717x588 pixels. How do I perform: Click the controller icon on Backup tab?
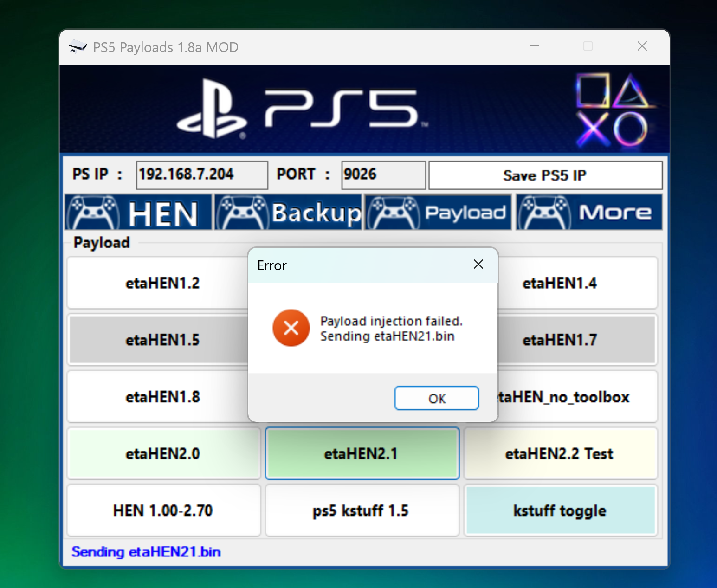coord(242,213)
